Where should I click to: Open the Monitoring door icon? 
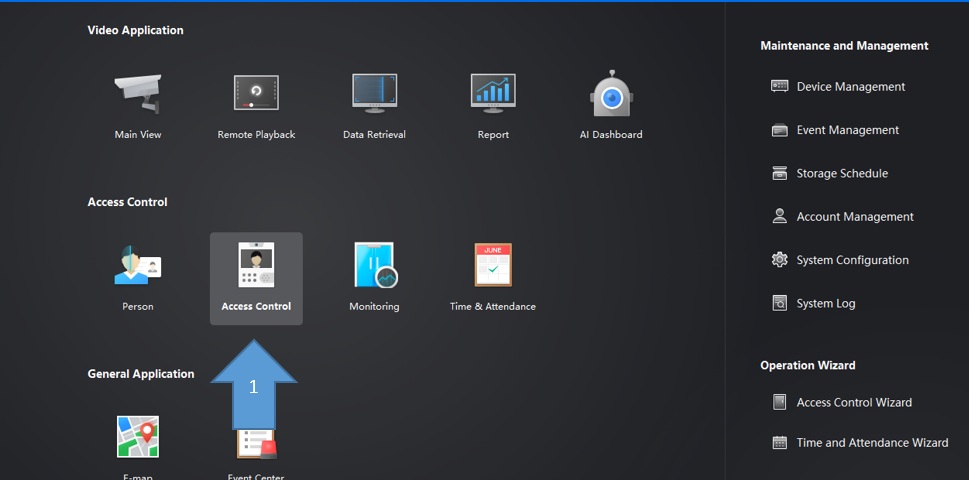point(375,265)
